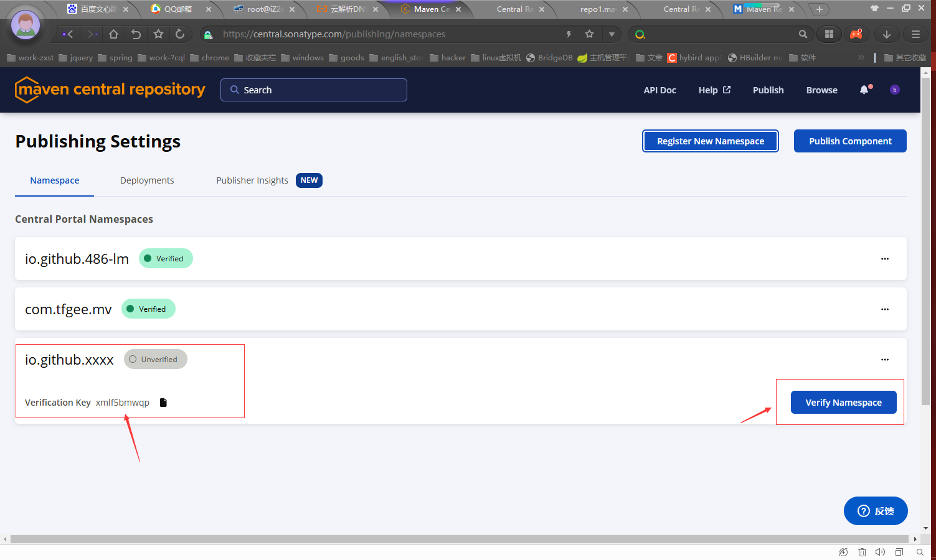Open the hacker bookmarks folder

(447, 57)
